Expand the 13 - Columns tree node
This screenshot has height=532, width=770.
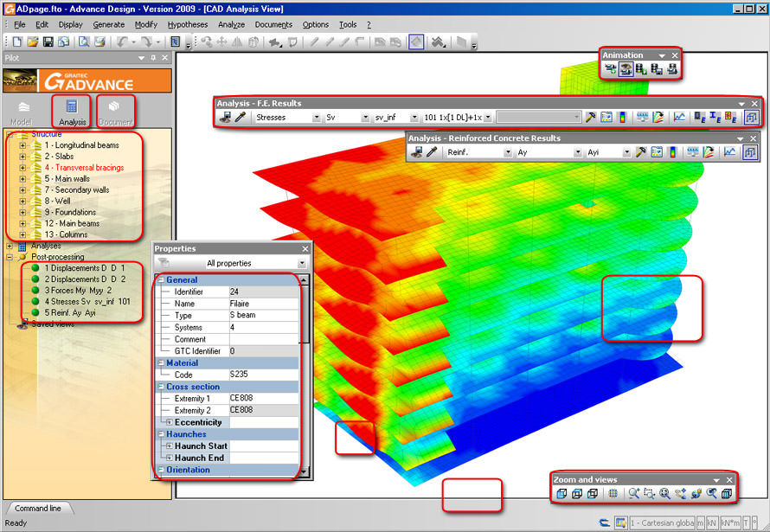[22, 234]
